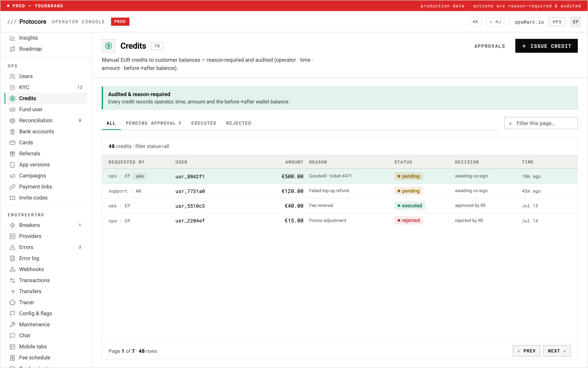Click the Issue Credit button

click(x=546, y=46)
